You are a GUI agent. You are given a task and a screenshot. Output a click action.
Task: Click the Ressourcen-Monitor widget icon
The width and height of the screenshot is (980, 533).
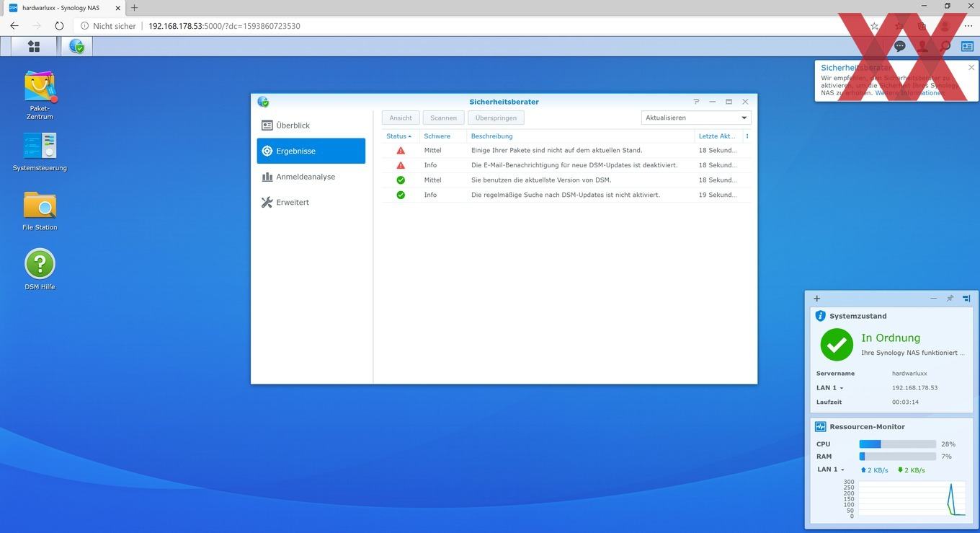[820, 426]
